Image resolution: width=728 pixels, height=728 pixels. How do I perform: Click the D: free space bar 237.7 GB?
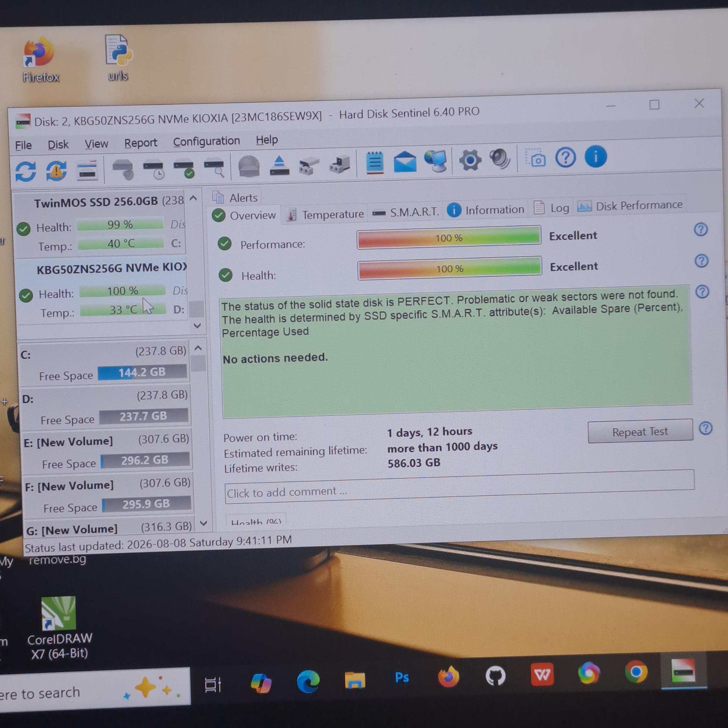(x=144, y=416)
